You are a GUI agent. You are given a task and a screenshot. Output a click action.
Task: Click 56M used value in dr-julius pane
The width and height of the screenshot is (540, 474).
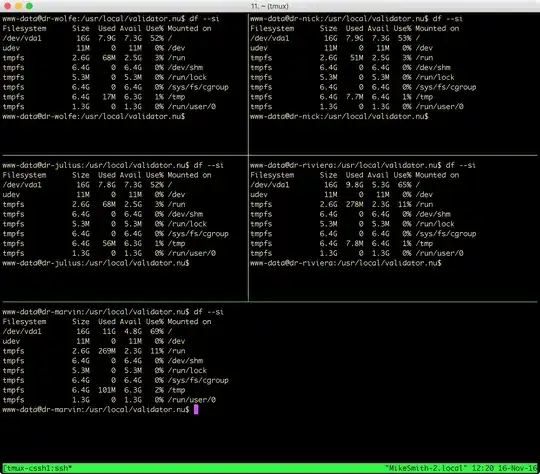109,244
